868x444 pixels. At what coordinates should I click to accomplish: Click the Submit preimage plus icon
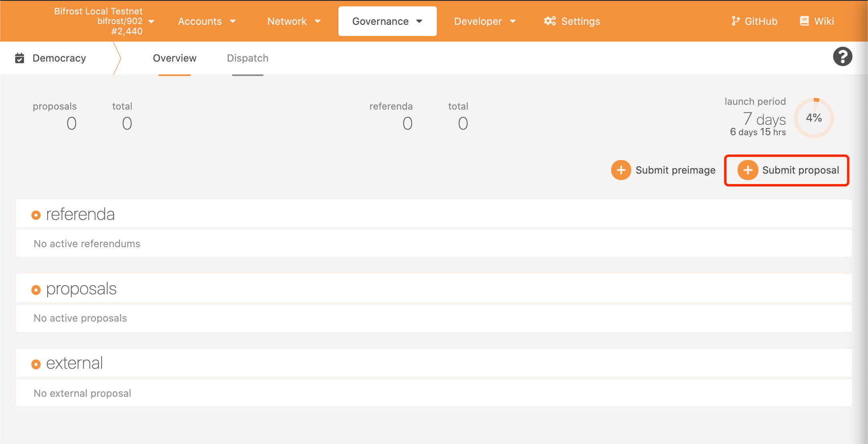click(621, 170)
